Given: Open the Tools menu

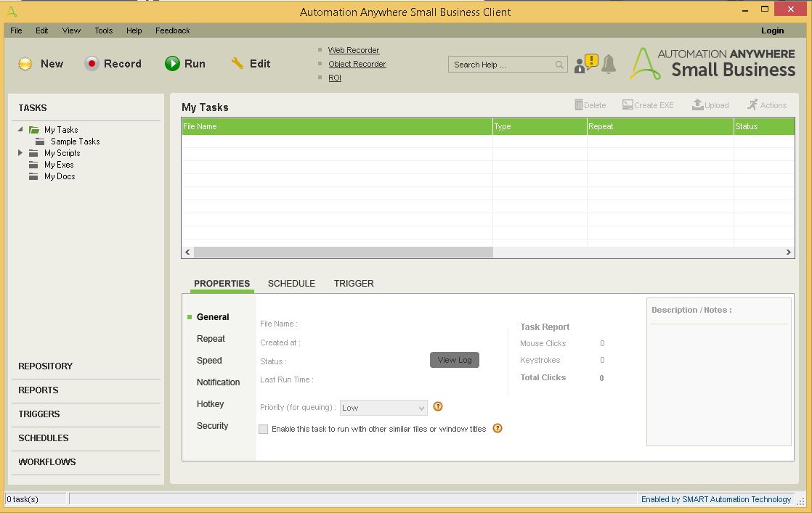Looking at the screenshot, I should pyautogui.click(x=103, y=30).
